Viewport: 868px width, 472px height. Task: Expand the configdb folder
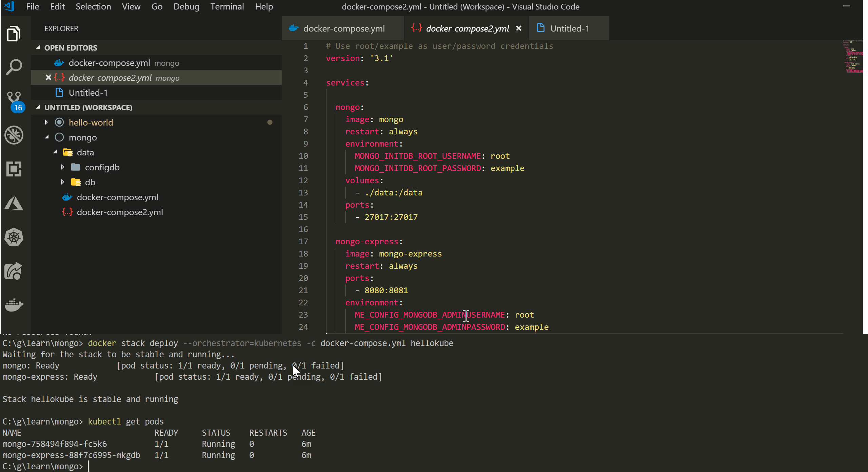63,167
